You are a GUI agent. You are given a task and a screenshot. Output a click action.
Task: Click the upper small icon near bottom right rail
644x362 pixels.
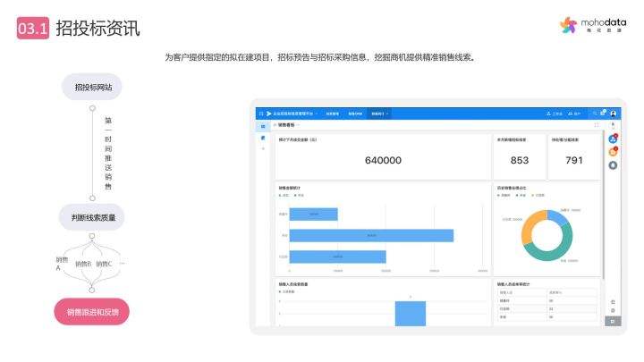[613, 302]
